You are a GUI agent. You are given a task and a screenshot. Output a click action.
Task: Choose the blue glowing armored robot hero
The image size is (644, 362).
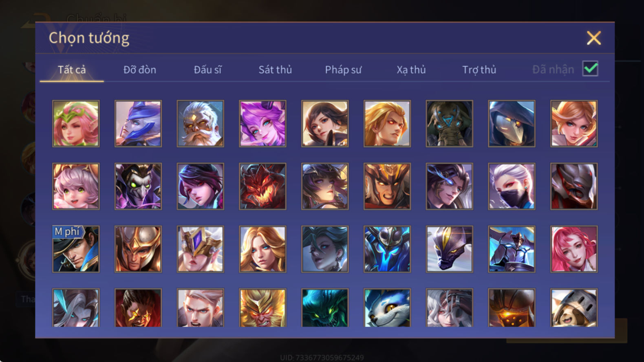tap(387, 249)
